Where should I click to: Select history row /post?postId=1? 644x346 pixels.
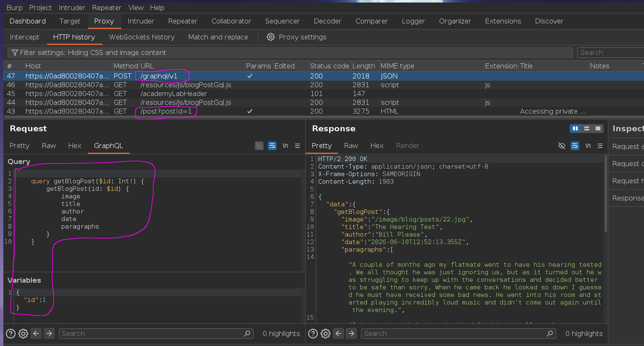coord(323,111)
